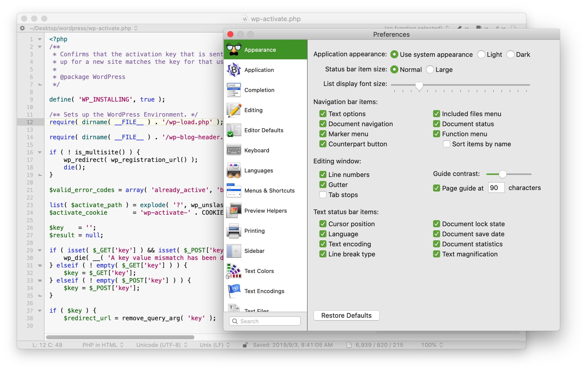Enable the Tab stops checkbox
The image size is (588, 370).
point(323,195)
